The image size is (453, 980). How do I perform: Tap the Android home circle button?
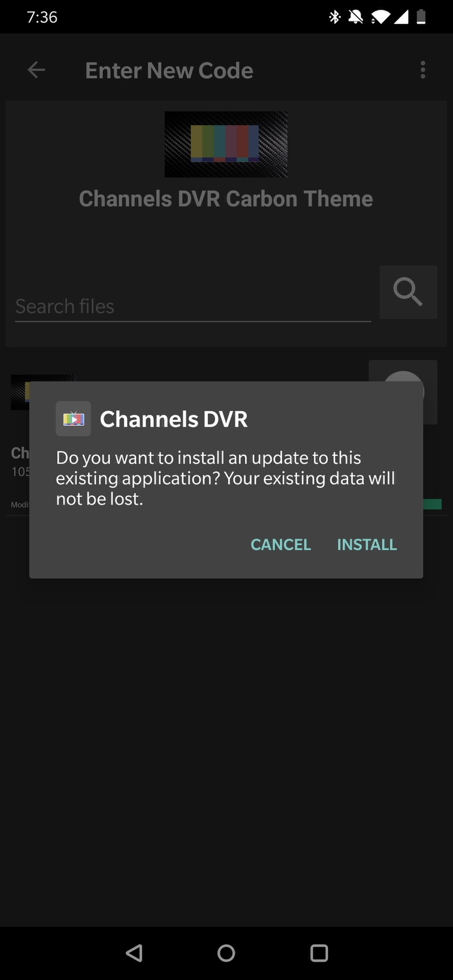(226, 953)
